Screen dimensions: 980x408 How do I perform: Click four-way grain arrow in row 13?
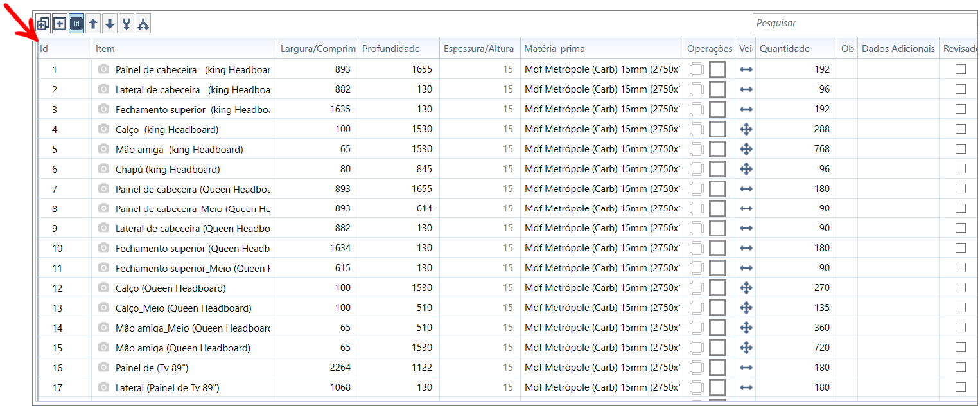pos(746,308)
